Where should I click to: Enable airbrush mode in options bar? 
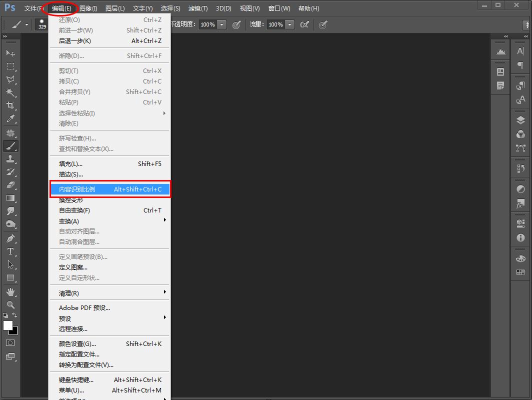point(304,24)
